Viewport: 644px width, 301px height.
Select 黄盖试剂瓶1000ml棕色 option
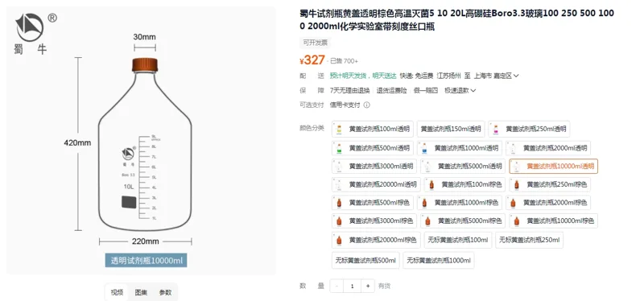[x=460, y=203]
